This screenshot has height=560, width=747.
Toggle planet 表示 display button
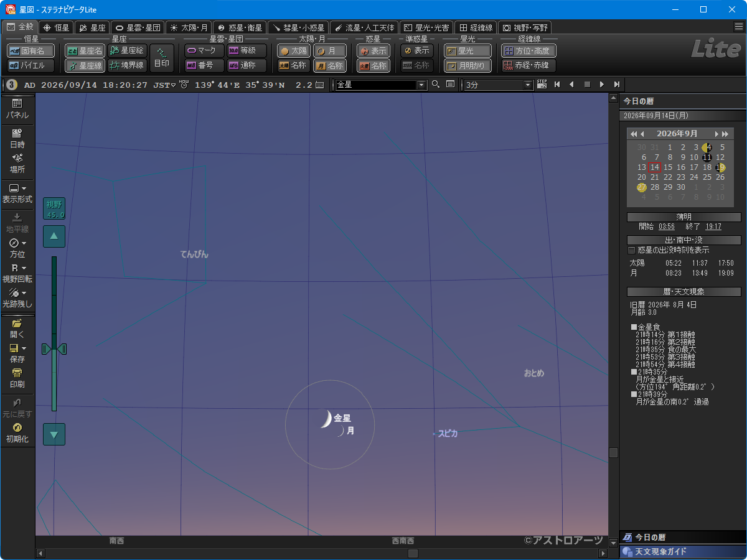click(374, 51)
